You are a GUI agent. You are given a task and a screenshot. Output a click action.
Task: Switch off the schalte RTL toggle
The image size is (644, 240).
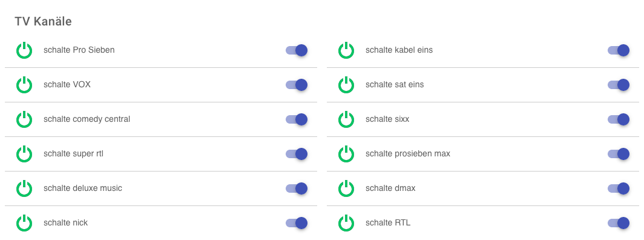pos(619,223)
